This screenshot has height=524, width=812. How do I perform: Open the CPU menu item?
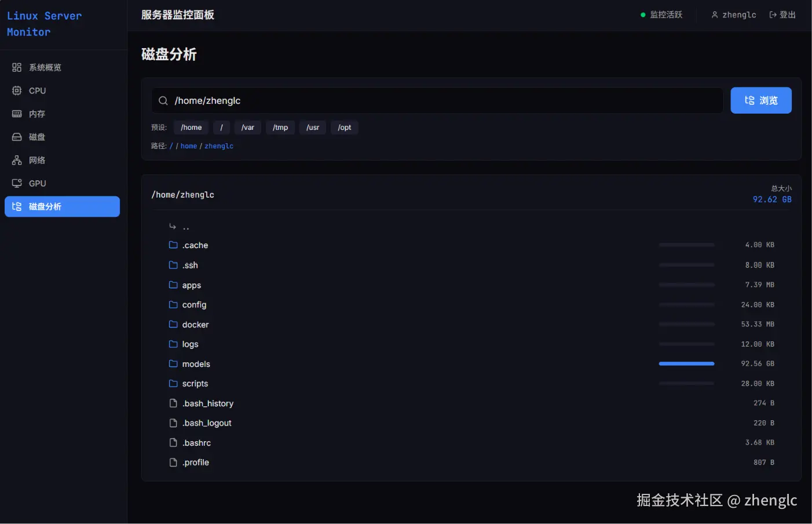point(62,90)
